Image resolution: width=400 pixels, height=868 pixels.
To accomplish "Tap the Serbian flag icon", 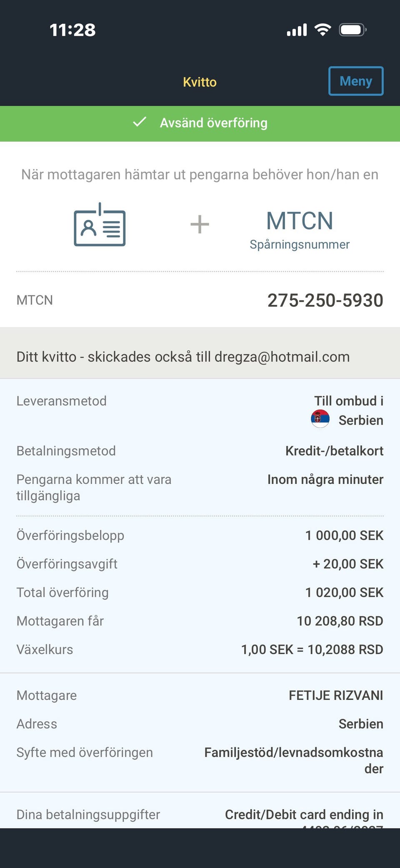I will pyautogui.click(x=320, y=419).
